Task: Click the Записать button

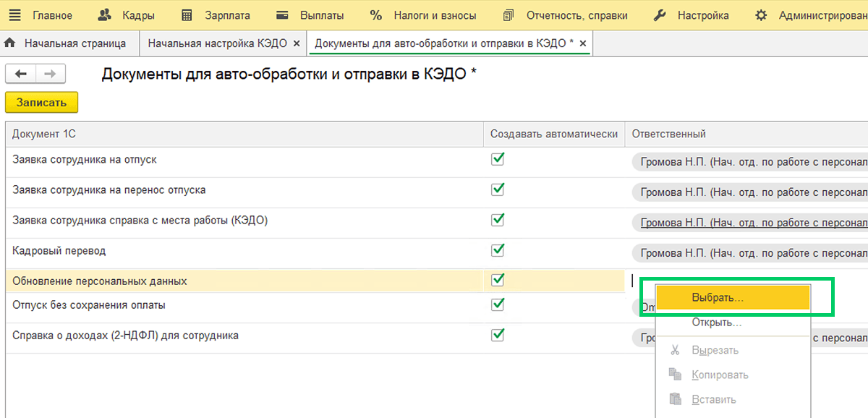Action: (41, 102)
